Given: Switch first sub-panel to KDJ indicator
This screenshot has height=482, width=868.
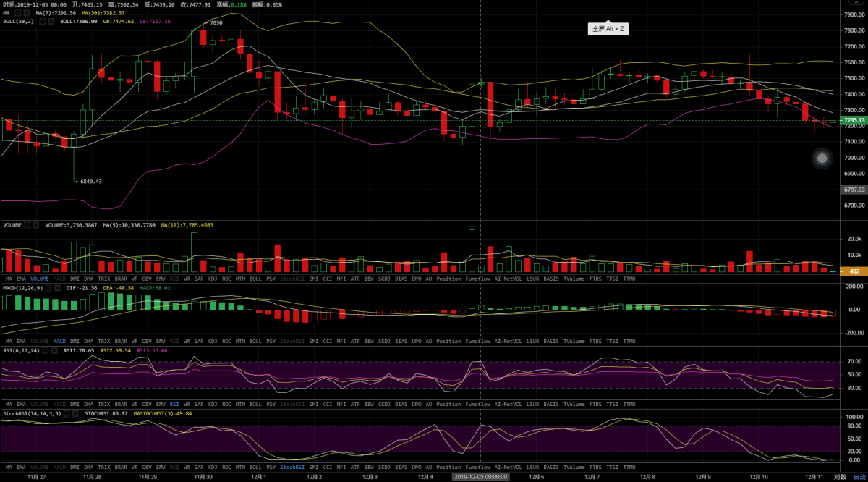Looking at the screenshot, I should click(213, 279).
